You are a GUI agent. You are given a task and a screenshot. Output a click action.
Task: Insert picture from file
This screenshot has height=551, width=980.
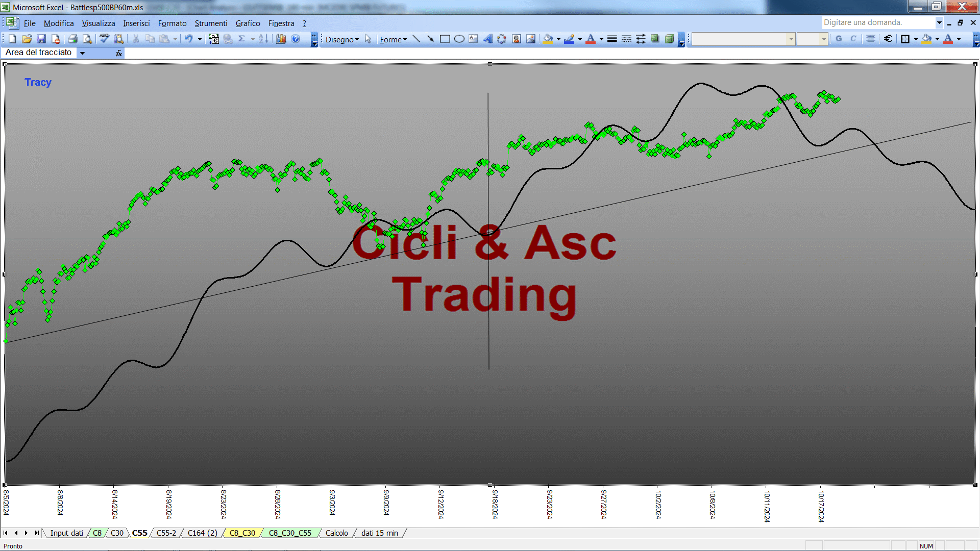(x=531, y=39)
